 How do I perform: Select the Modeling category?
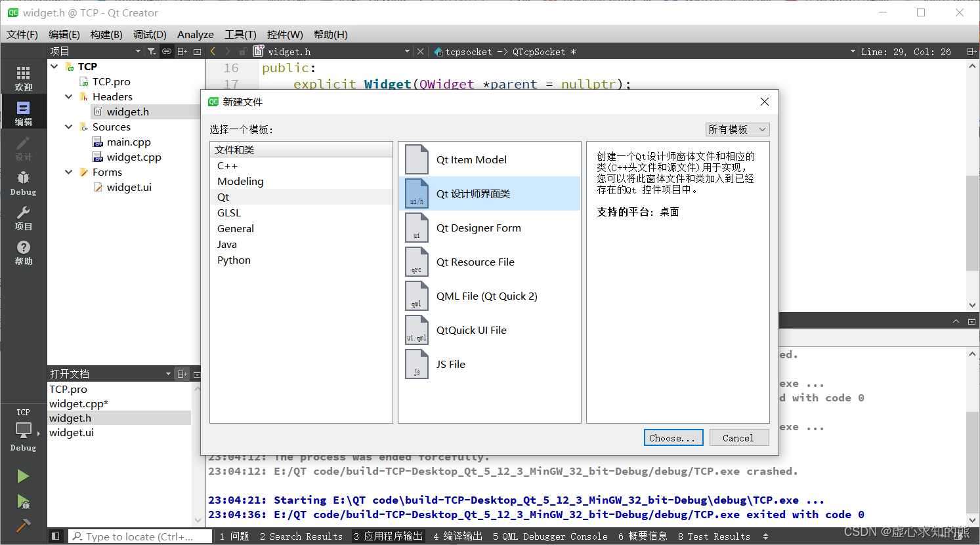(x=301, y=181)
